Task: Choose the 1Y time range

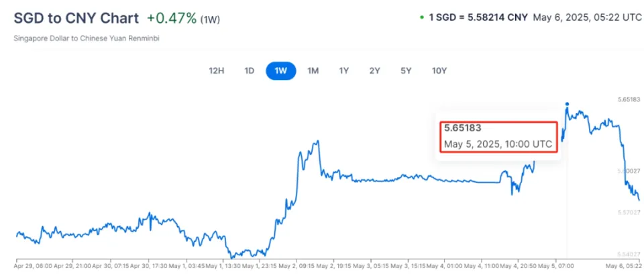Action: (343, 71)
